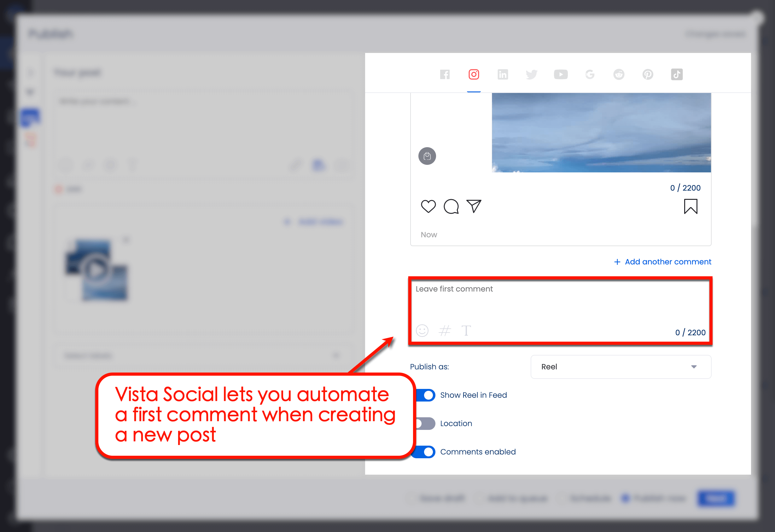The width and height of the screenshot is (775, 532).
Task: Switch to the TikTok preview tab
Action: click(677, 74)
